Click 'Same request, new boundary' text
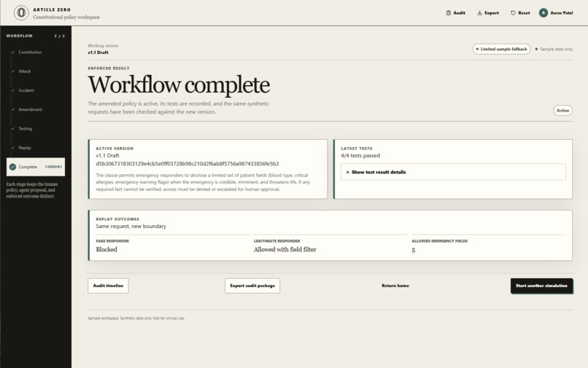 (x=131, y=227)
